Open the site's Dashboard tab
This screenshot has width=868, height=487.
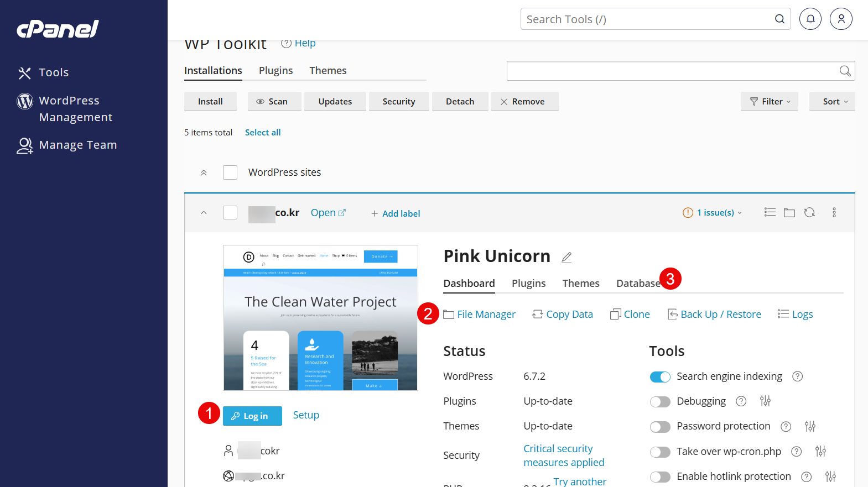(469, 284)
